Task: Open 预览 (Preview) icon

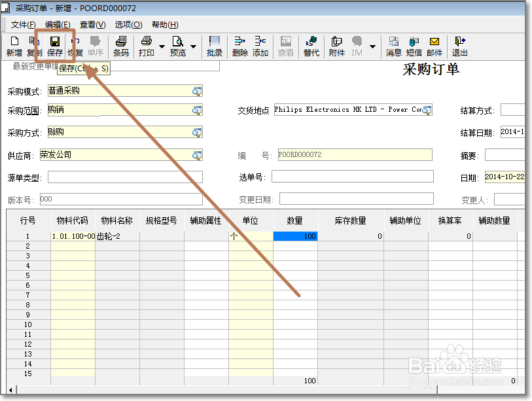Action: (178, 46)
